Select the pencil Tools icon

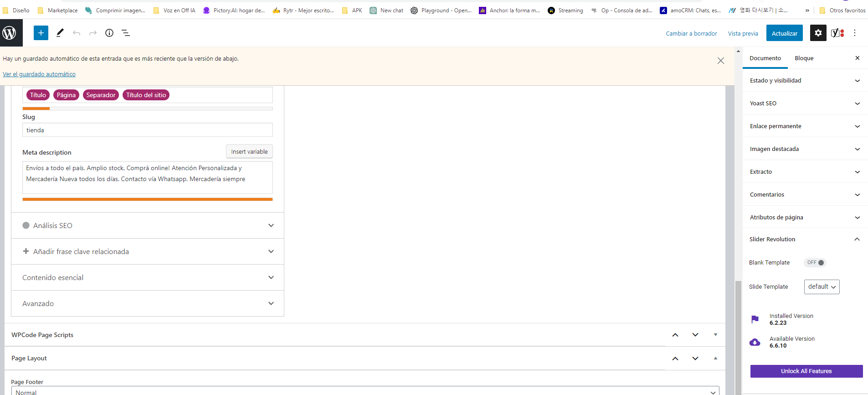tap(60, 33)
